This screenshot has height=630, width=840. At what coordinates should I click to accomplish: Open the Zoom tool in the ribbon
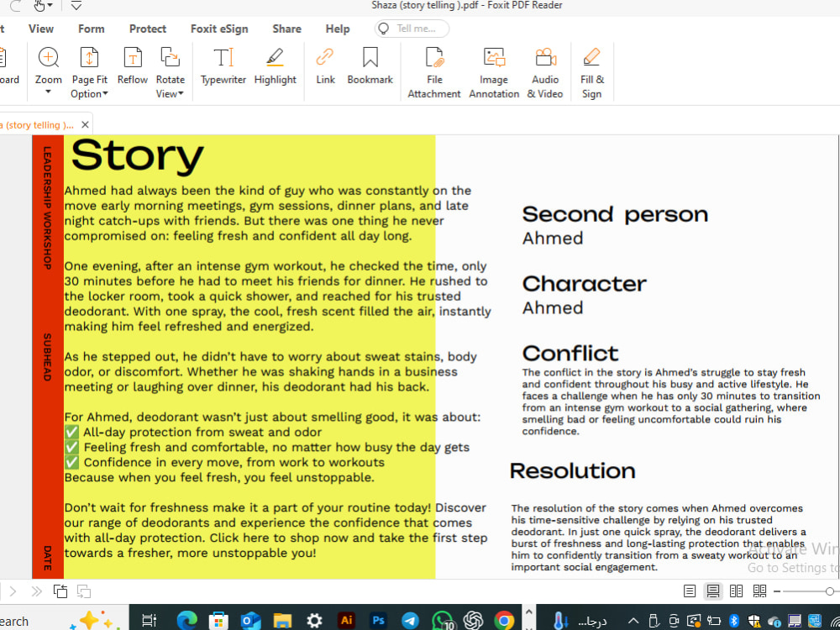(49, 66)
